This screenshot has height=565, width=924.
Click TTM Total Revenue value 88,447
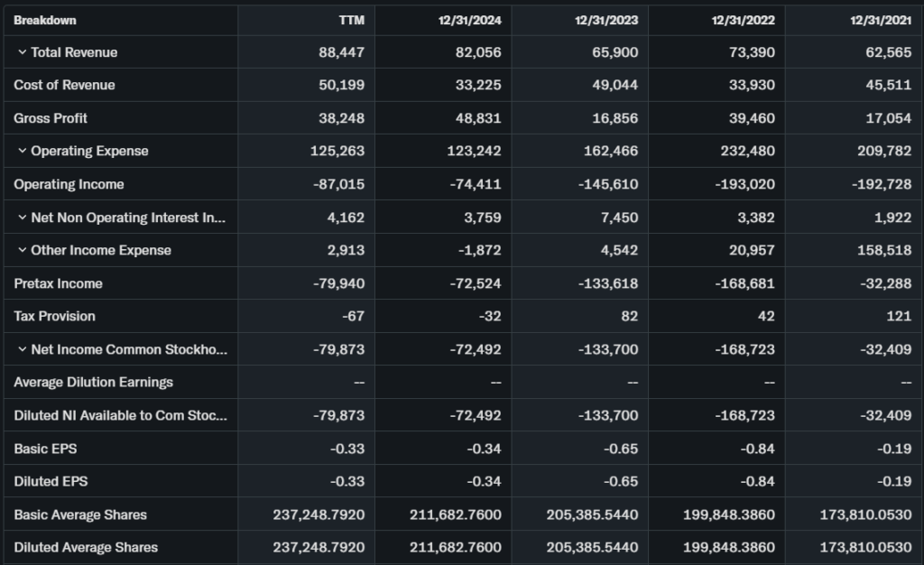(x=342, y=52)
